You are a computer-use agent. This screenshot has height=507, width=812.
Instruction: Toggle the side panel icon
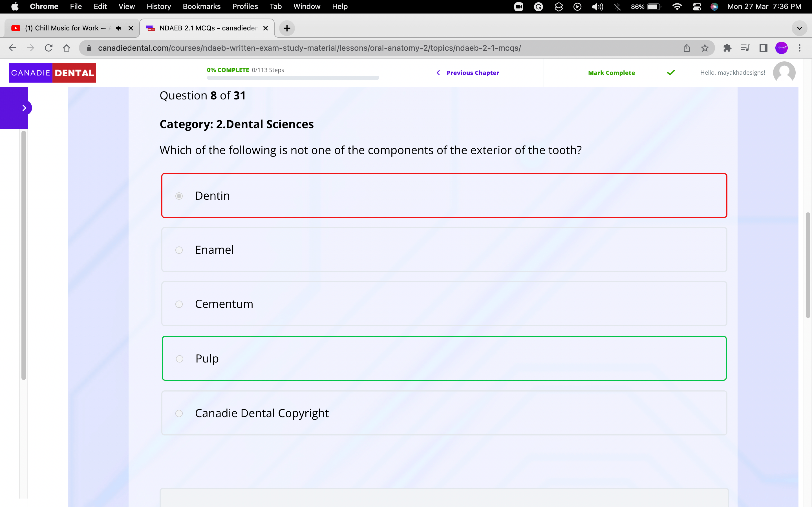[763, 48]
